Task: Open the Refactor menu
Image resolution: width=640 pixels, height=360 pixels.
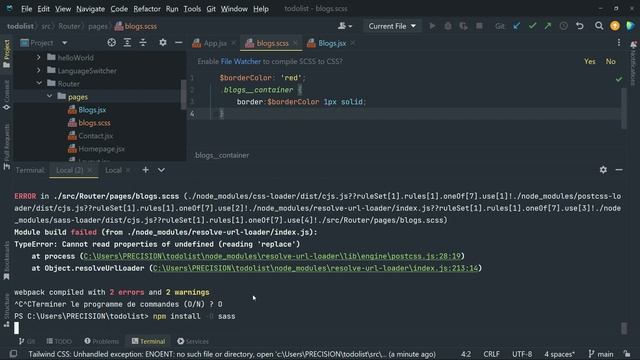Action: coord(147,9)
